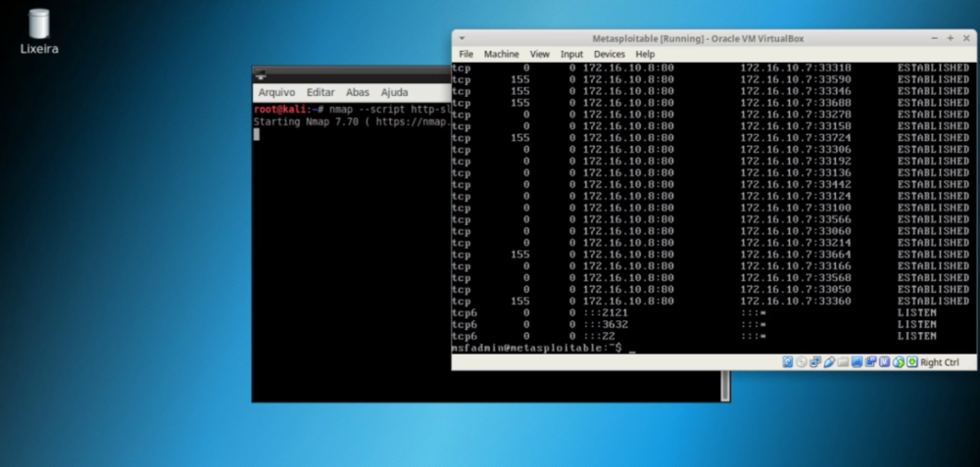Screen dimensions: 980x467
Task: Click the virtualization 'V' CPU icon
Action: 884,362
